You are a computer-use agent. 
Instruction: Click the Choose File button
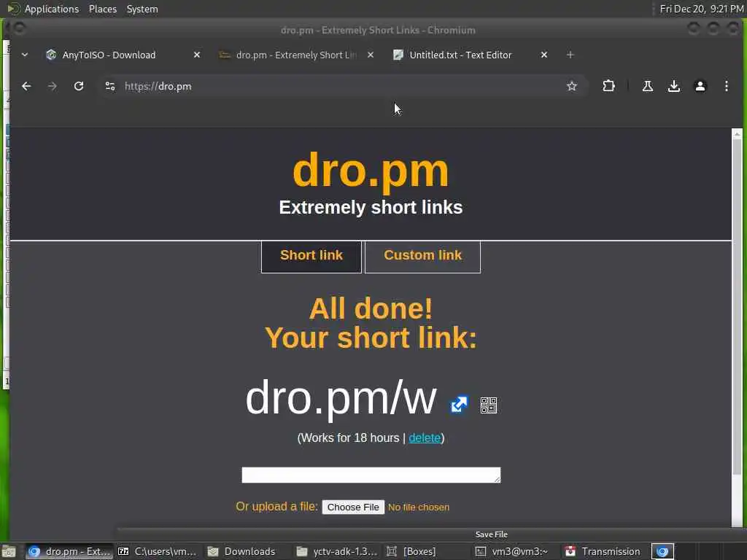pyautogui.click(x=353, y=507)
